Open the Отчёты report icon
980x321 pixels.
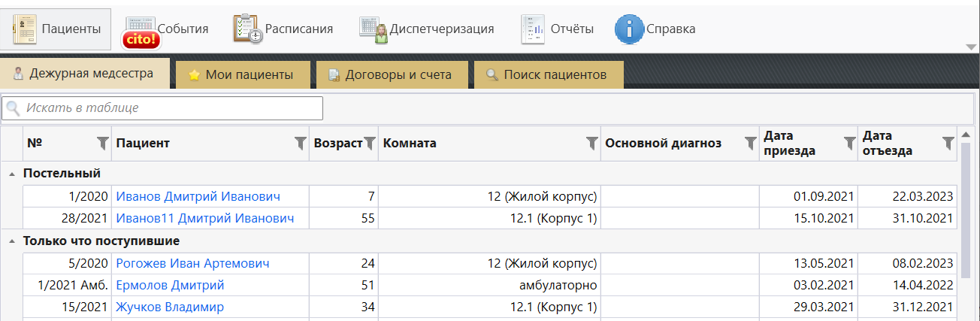pos(533,29)
